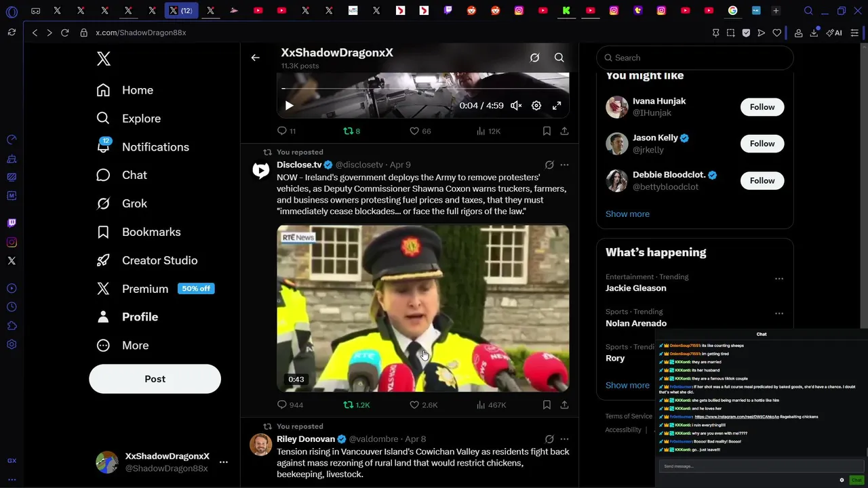The height and width of the screenshot is (488, 868).
Task: Reply to the post with 11 comments
Action: tap(286, 131)
